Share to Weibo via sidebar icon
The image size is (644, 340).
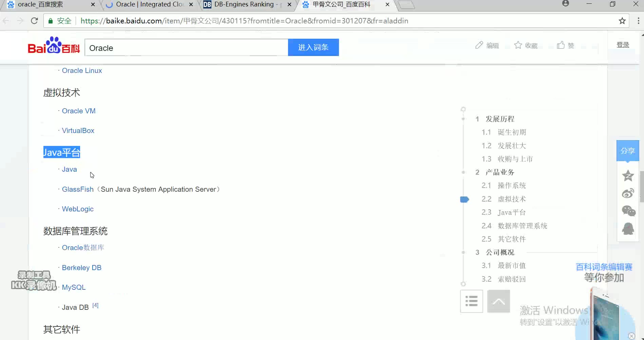628,193
